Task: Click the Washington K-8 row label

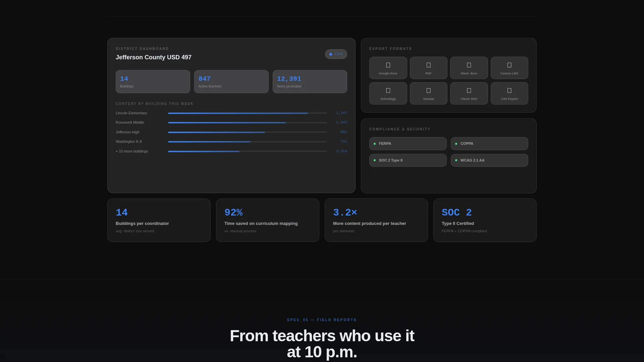Action: [129, 141]
